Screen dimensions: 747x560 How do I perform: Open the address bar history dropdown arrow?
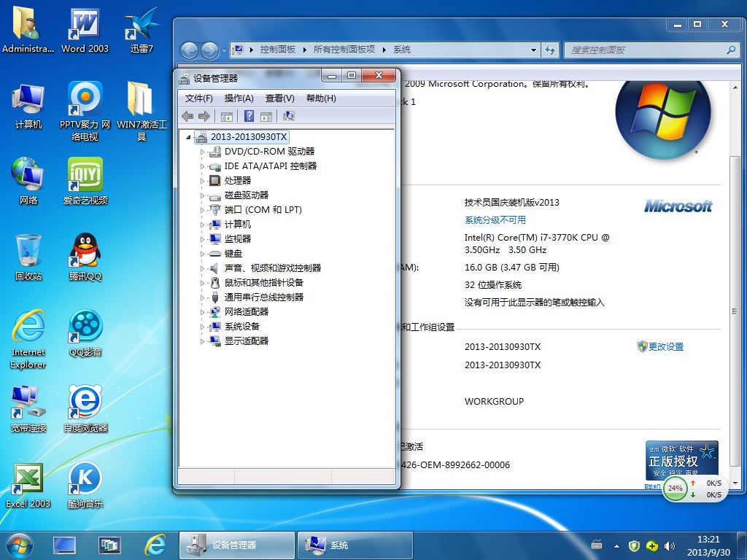533,50
